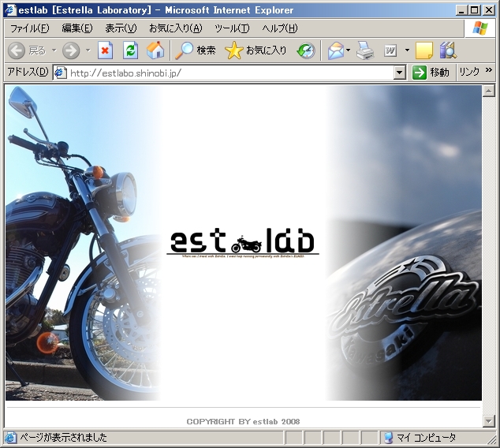This screenshot has height=448, width=500.
Task: Open the History clock icon
Action: coord(306,50)
